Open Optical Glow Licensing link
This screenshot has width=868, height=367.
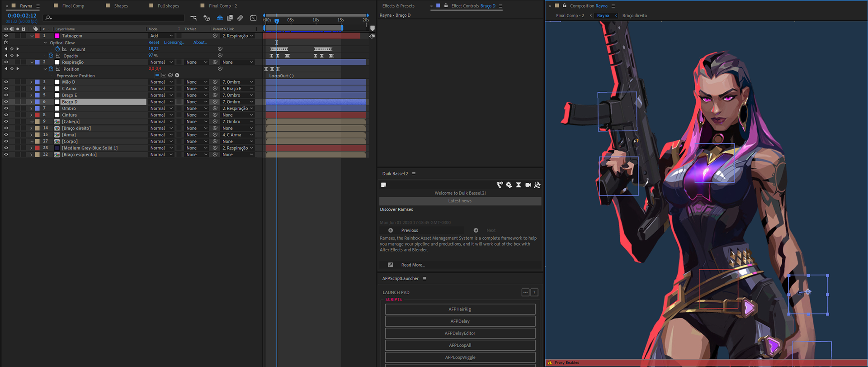click(x=174, y=43)
